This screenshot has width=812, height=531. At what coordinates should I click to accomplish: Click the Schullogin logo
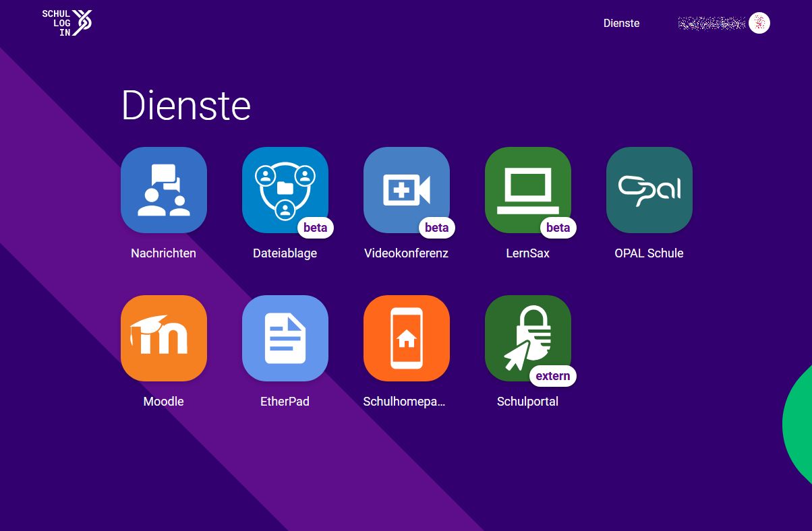pyautogui.click(x=67, y=23)
